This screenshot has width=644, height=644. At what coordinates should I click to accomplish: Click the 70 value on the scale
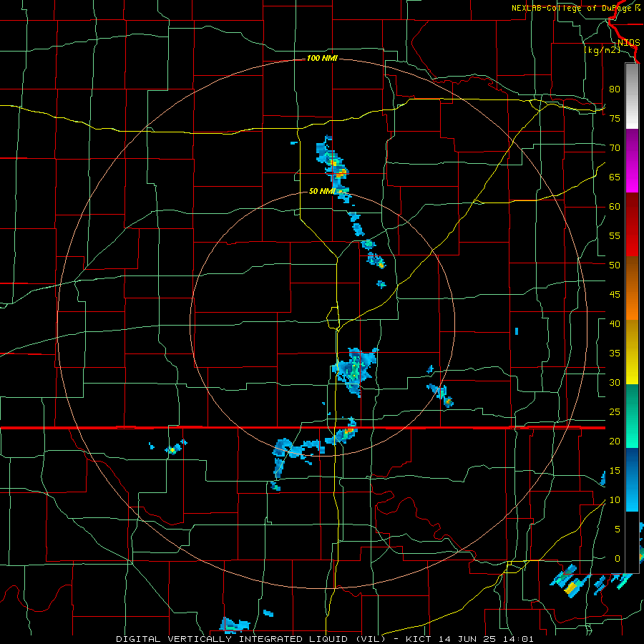[615, 148]
